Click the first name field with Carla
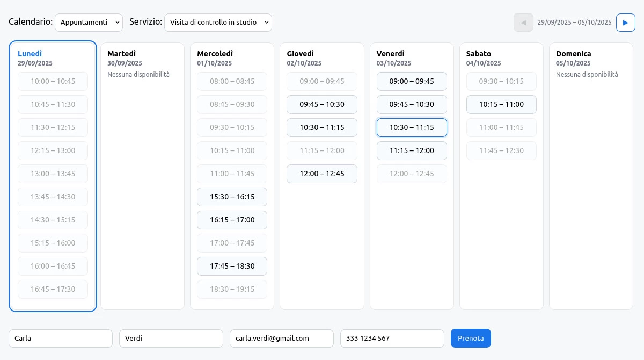 pyautogui.click(x=61, y=339)
